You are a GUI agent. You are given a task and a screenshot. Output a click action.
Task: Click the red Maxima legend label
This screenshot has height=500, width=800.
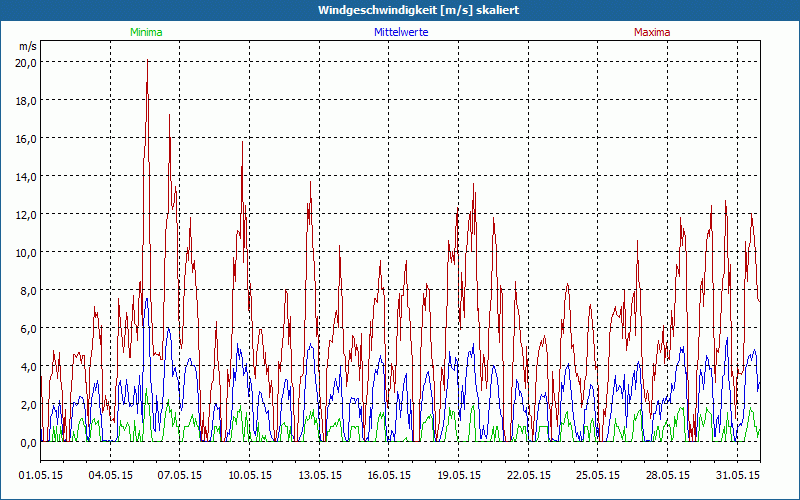[652, 32]
